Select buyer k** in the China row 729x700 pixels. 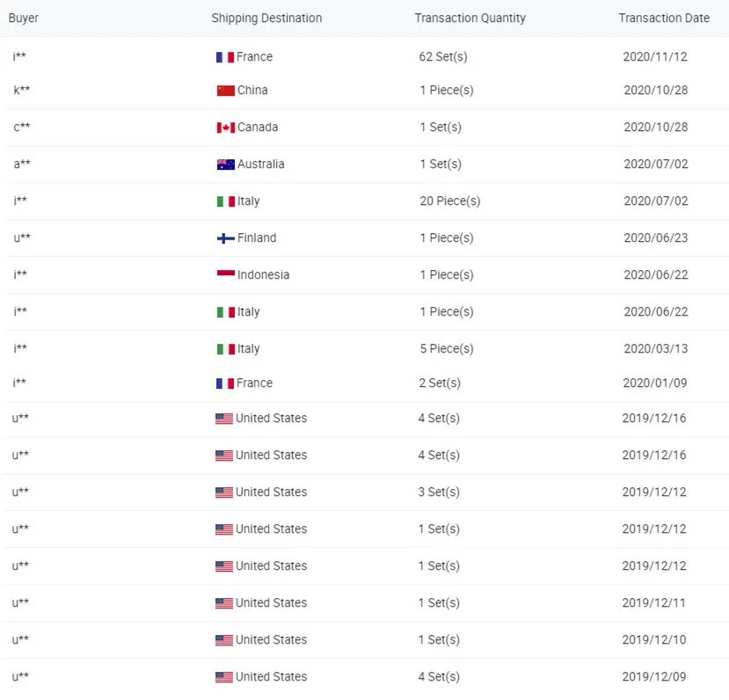tap(22, 91)
